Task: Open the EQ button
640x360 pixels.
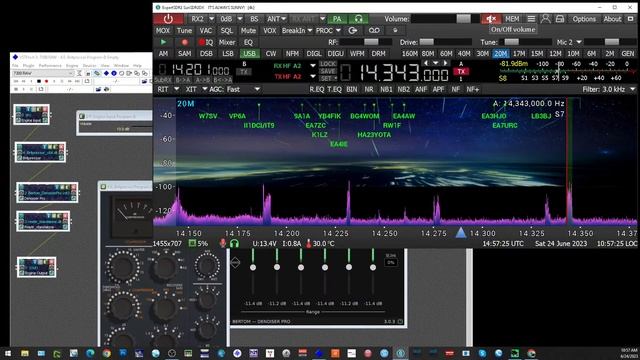Action: 248,42
